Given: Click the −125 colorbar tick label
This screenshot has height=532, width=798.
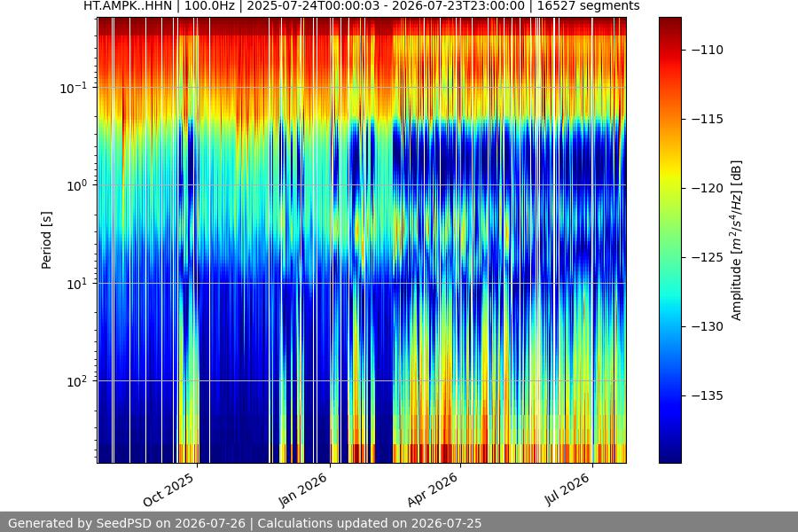Looking at the screenshot, I should [x=708, y=258].
